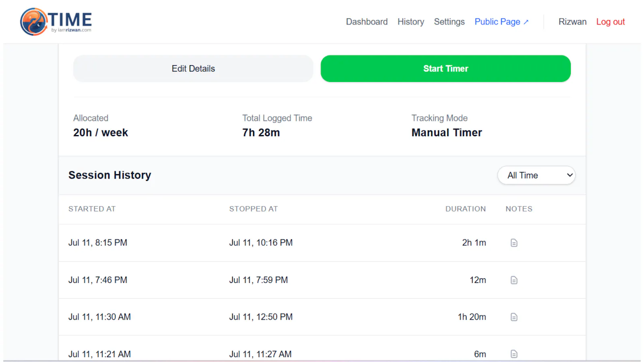644x362 pixels.
Task: Click the 20h / week allocated value
Action: point(101,133)
